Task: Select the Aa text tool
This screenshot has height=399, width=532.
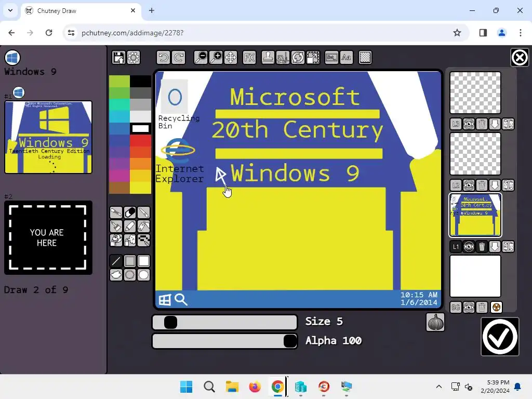Action: tap(347, 57)
